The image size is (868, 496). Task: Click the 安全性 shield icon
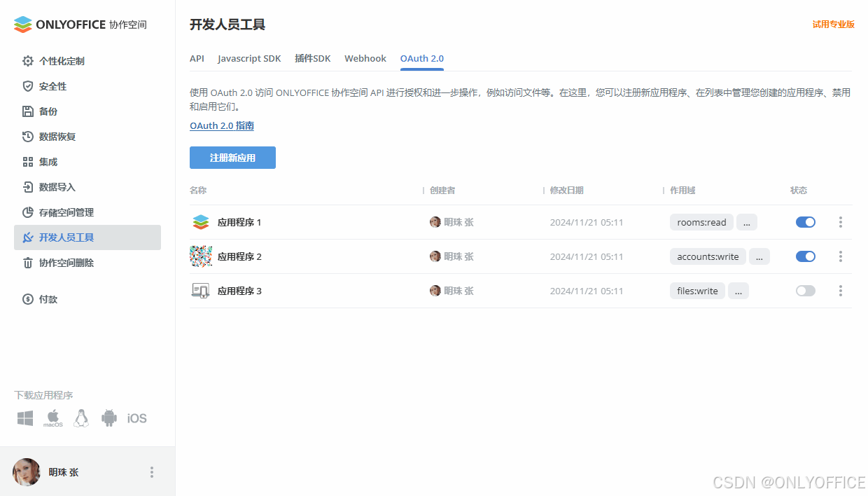[x=28, y=86]
